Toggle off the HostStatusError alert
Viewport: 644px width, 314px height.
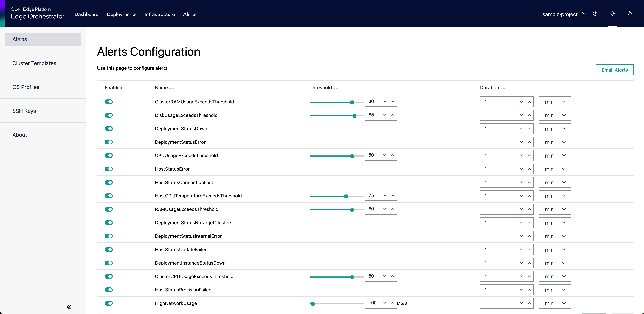(109, 169)
